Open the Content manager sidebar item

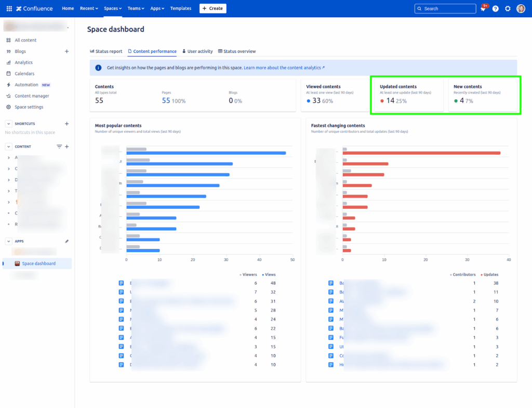coord(33,96)
